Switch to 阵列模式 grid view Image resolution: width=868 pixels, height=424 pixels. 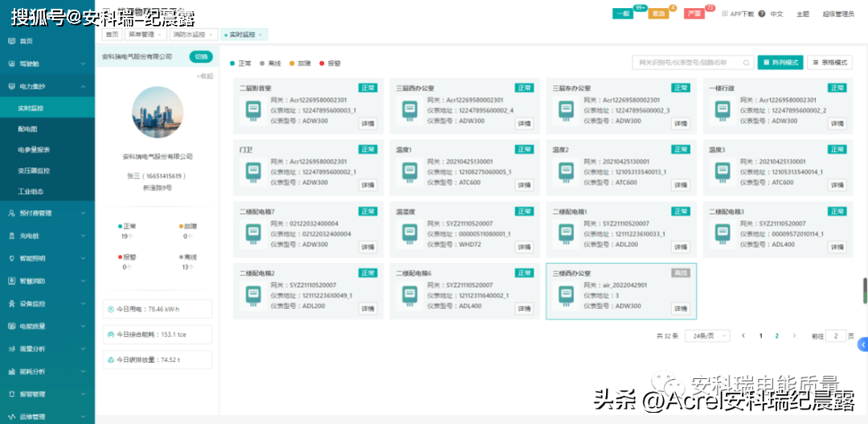780,62
